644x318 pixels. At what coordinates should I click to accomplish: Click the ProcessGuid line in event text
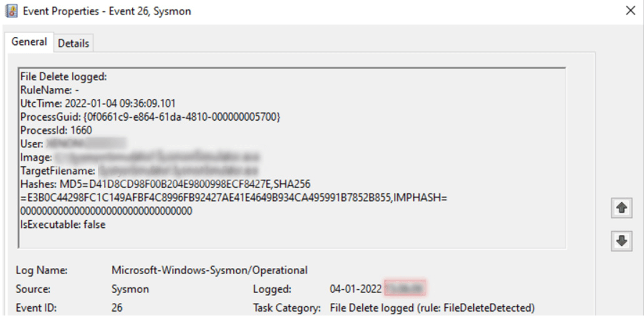[150, 117]
